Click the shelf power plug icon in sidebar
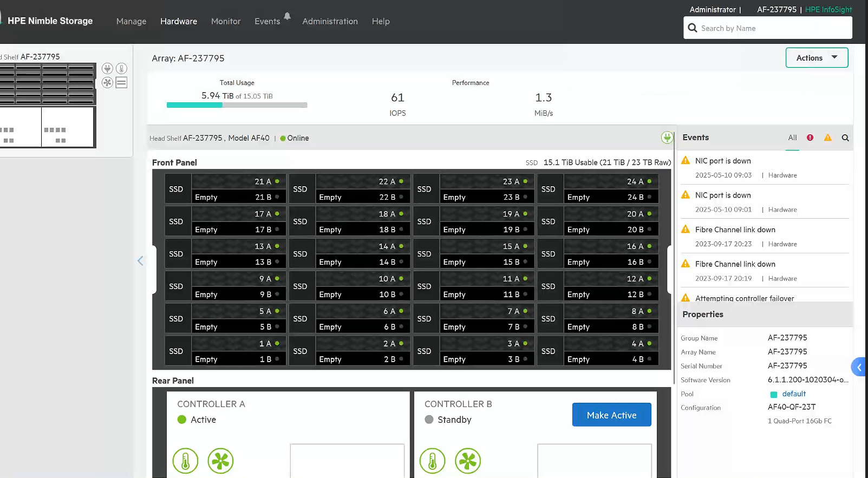Screen dimensions: 868x478 pos(107,68)
